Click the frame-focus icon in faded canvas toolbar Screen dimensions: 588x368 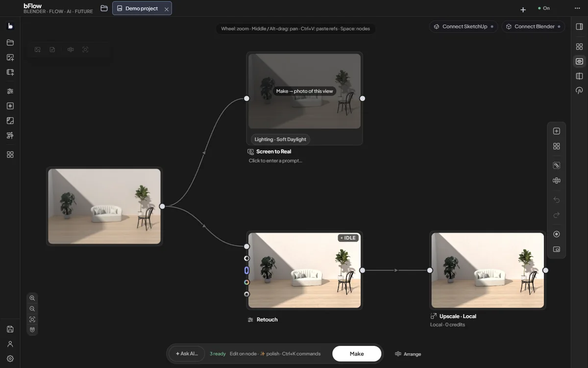click(85, 50)
